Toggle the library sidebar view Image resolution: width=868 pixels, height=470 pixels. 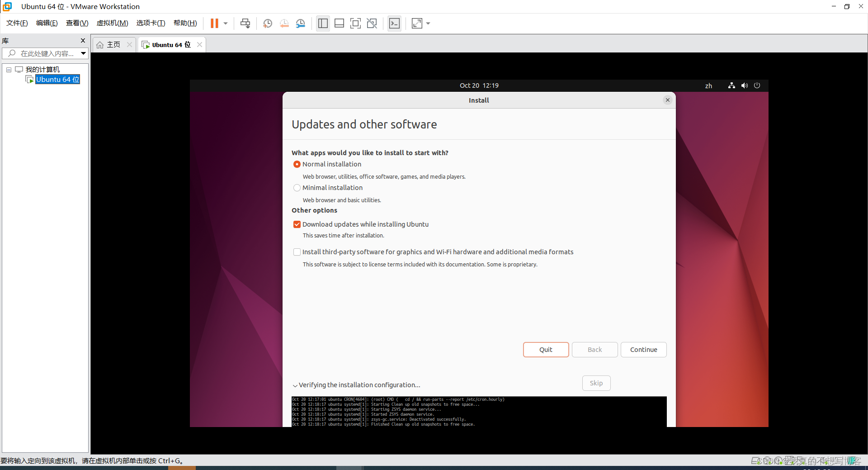pos(323,24)
